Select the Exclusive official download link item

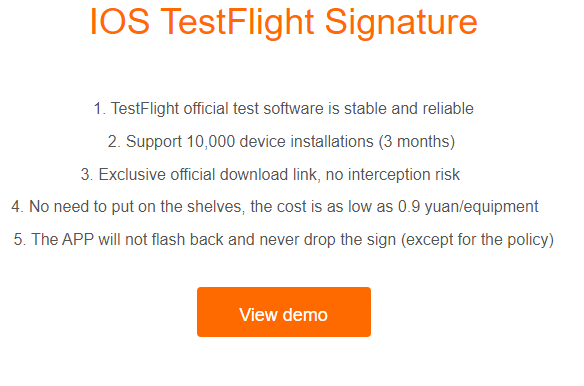tap(270, 175)
